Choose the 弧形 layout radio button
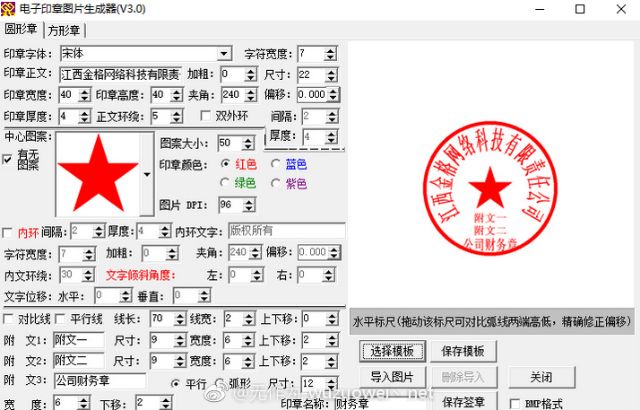 click(220, 383)
